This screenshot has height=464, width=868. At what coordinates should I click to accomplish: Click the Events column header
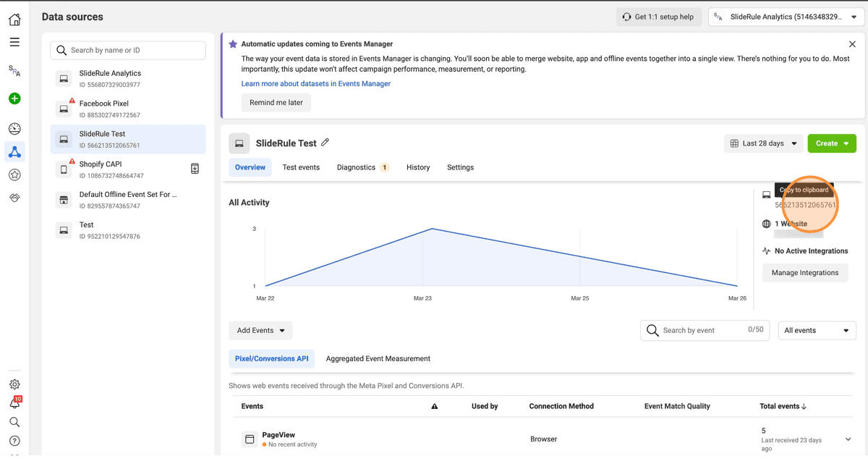click(x=252, y=407)
